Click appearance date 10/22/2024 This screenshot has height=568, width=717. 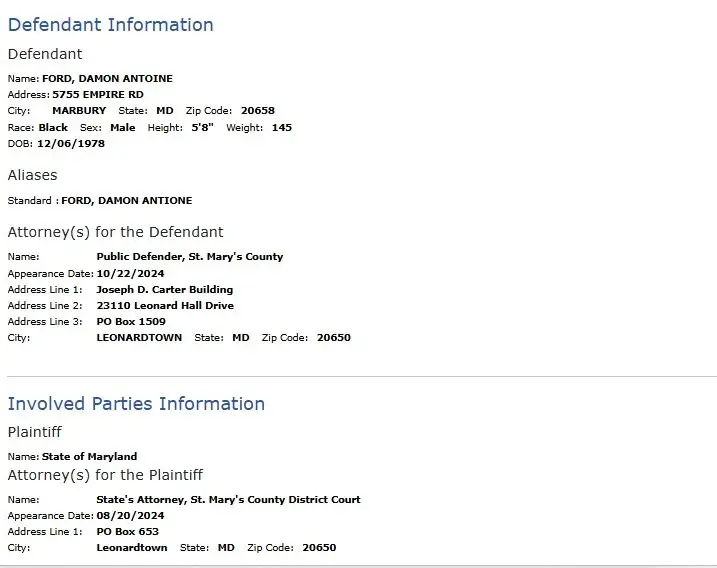130,273
